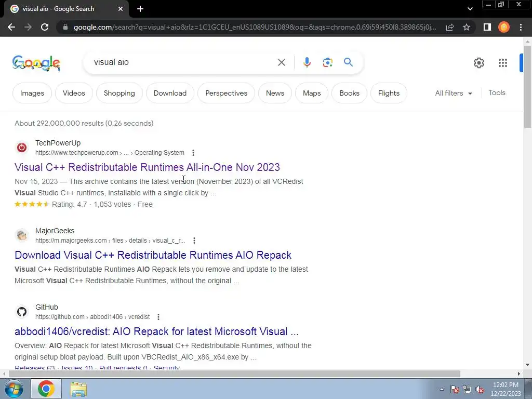This screenshot has height=399, width=532.
Task: Open Windows Explorer from taskbar
Action: pyautogui.click(x=78, y=389)
